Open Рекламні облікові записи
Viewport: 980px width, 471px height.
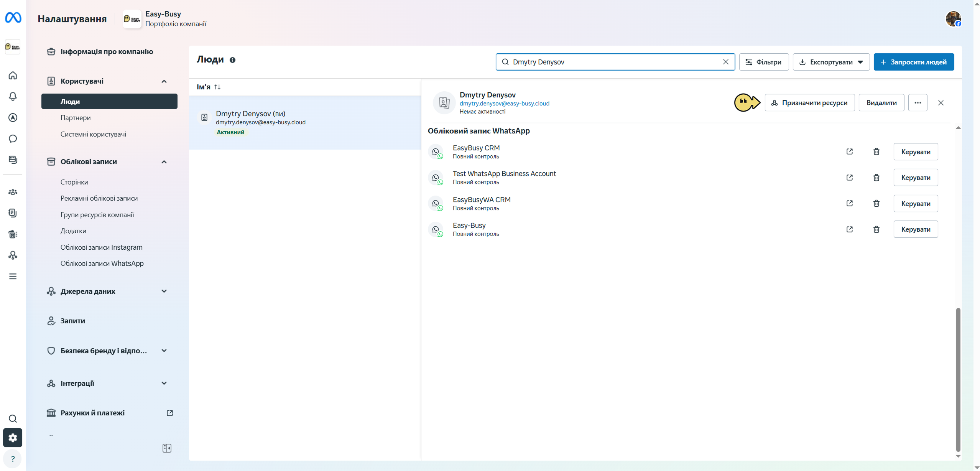click(99, 198)
